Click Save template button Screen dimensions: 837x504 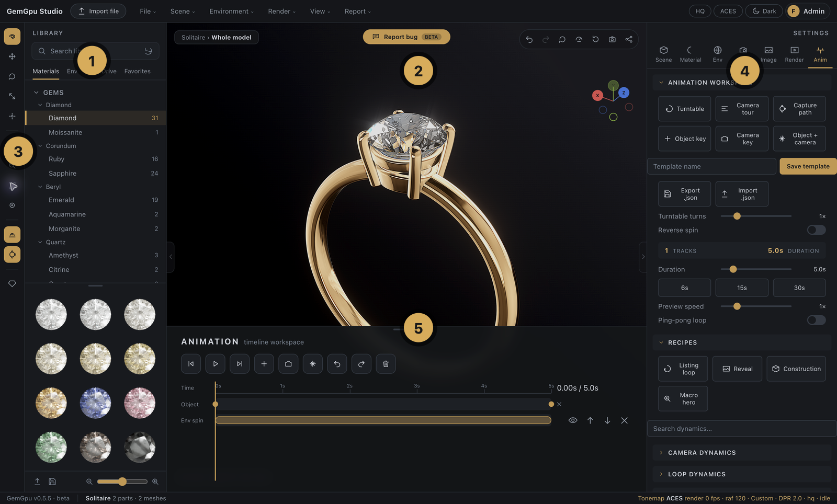click(x=808, y=166)
